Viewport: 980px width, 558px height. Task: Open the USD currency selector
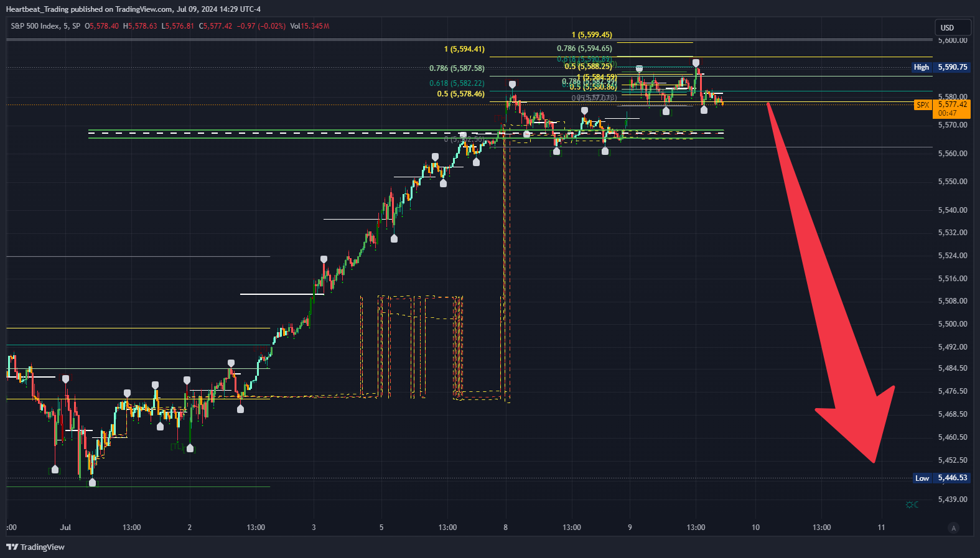point(953,27)
